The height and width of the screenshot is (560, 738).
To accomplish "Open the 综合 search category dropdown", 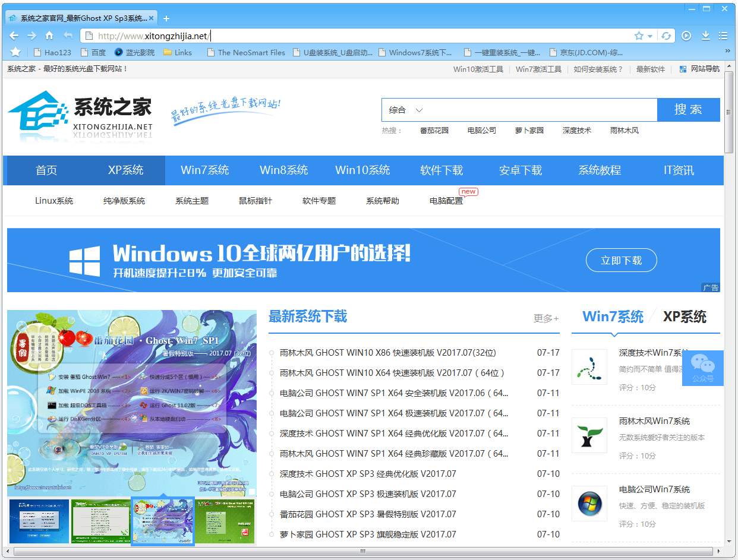I will (x=406, y=110).
